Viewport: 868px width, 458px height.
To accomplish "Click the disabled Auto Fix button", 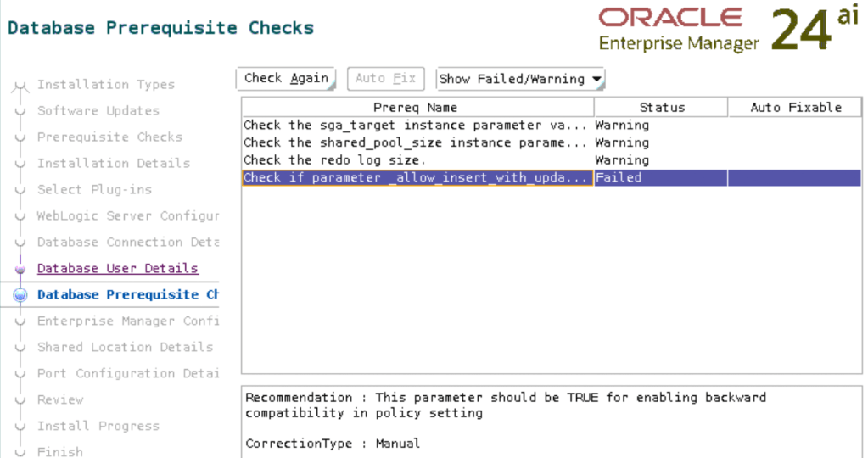I will pyautogui.click(x=385, y=79).
